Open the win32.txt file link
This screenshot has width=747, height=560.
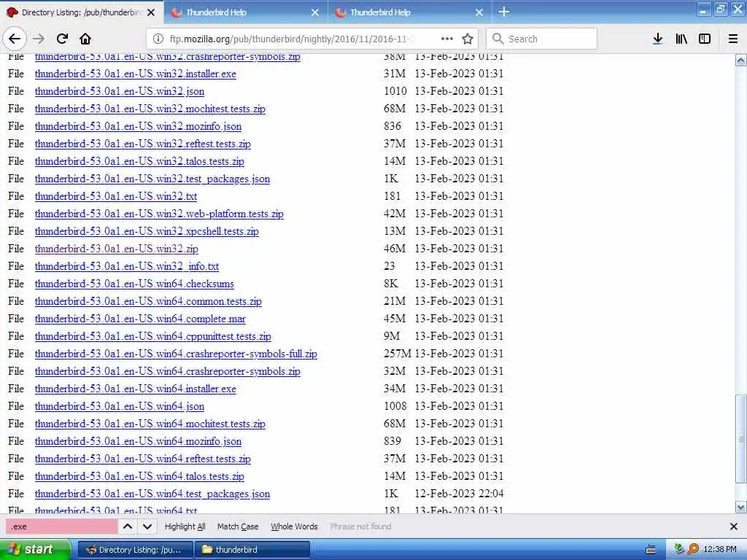click(x=116, y=196)
